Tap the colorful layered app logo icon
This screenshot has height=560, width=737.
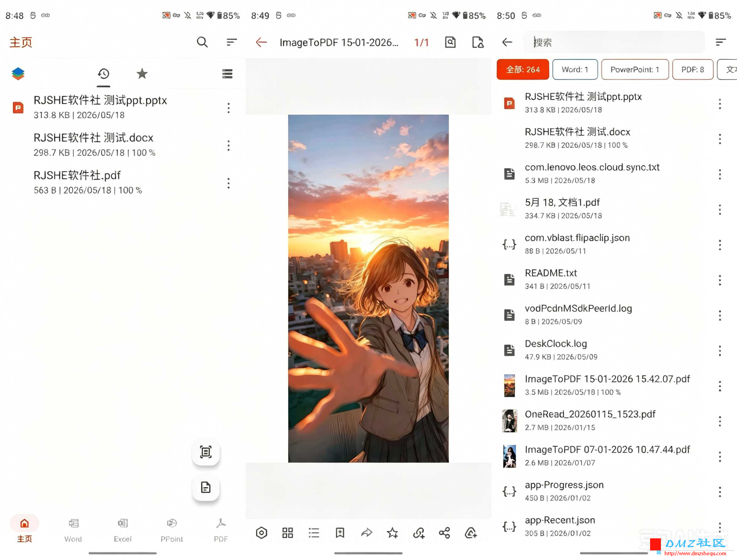tap(18, 74)
